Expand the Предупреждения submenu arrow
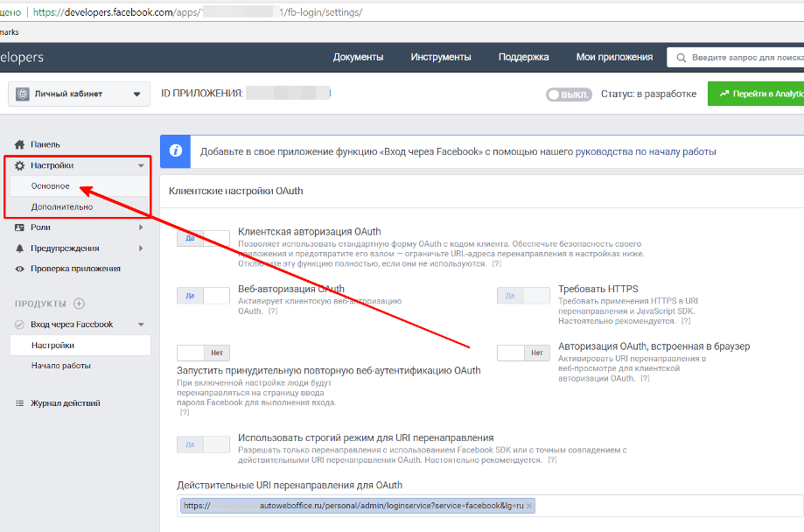804x532 pixels. click(x=141, y=248)
